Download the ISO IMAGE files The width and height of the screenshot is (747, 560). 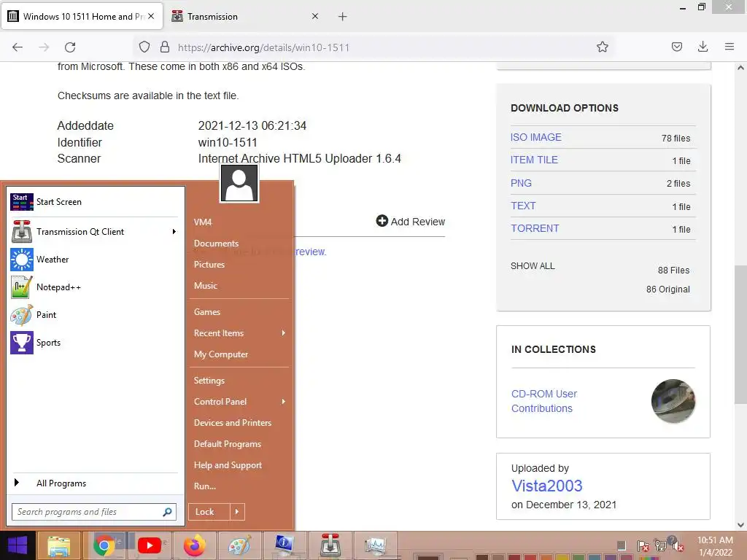pyautogui.click(x=536, y=137)
